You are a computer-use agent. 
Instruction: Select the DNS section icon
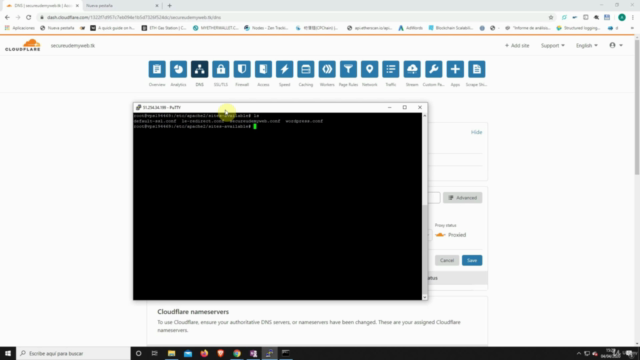click(x=200, y=69)
